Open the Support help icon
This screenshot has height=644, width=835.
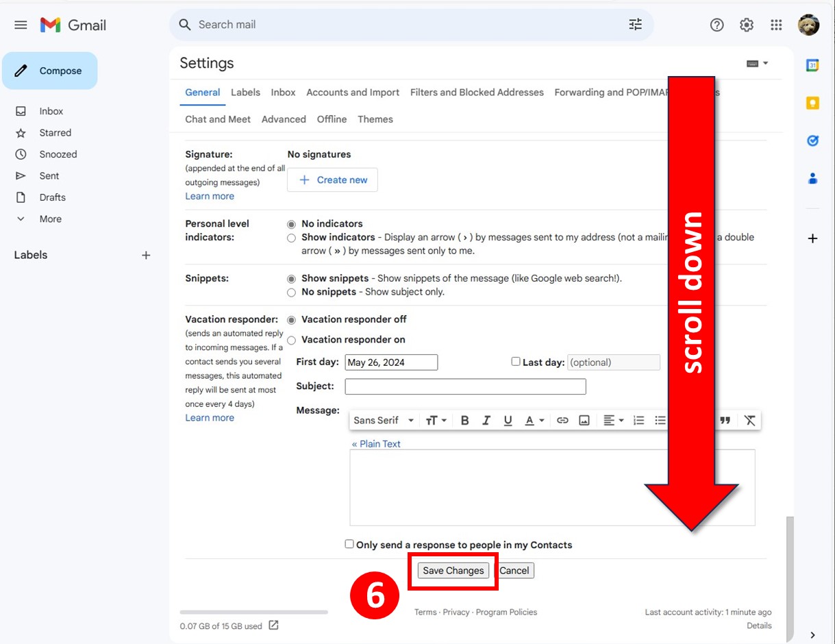click(716, 25)
